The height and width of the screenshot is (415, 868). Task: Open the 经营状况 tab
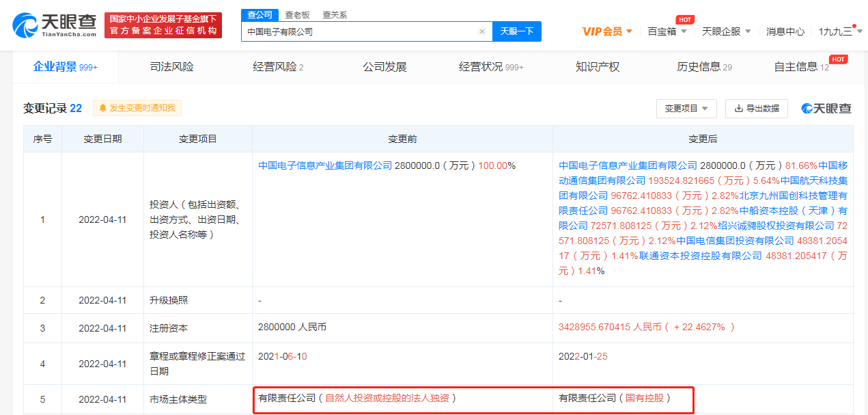491,67
